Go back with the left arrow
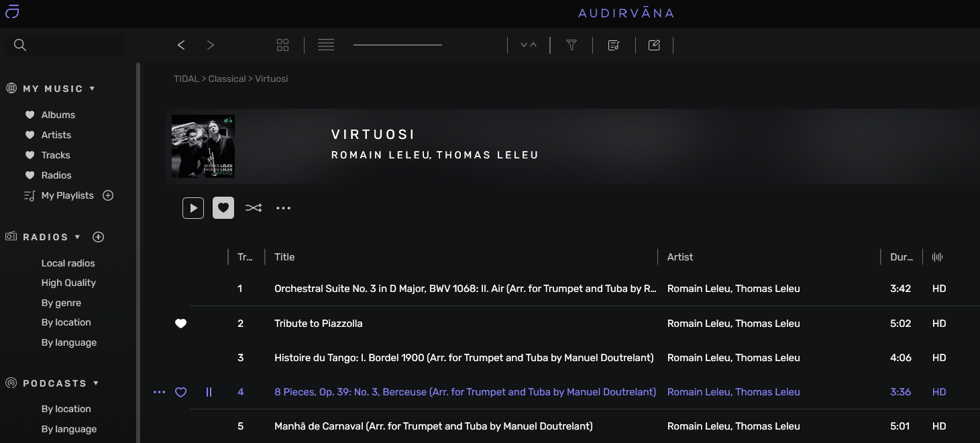 pyautogui.click(x=181, y=45)
